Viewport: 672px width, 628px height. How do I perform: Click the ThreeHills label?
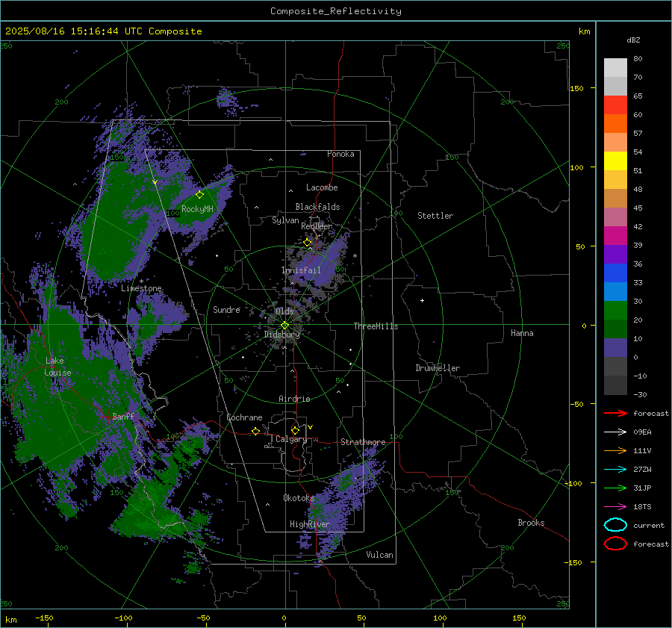click(x=376, y=326)
